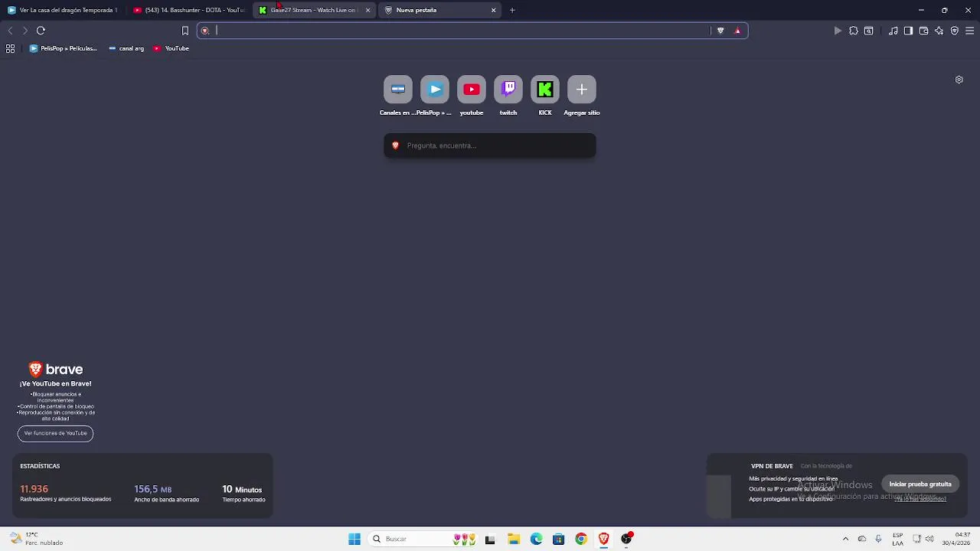Toggle the sidebar panel icon
The width and height of the screenshot is (980, 551).
[x=908, y=31]
